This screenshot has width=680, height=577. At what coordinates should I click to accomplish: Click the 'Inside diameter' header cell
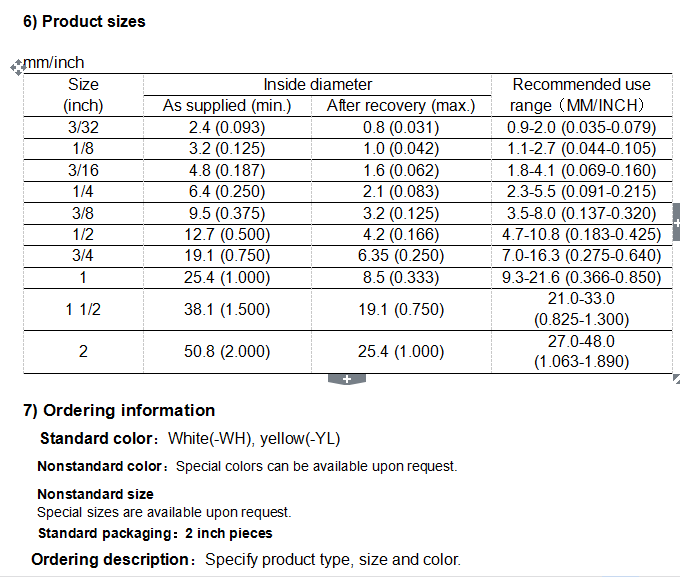317,85
